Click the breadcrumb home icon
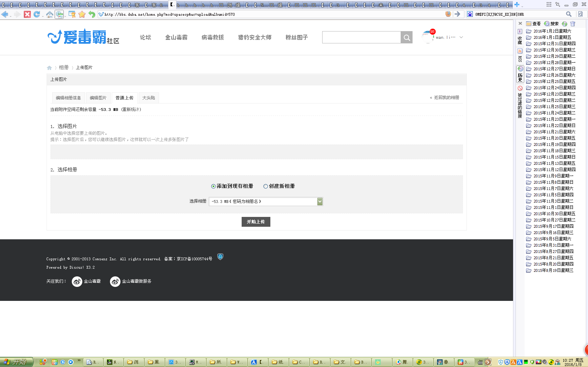Viewport: 588px width, 367px height. click(49, 68)
